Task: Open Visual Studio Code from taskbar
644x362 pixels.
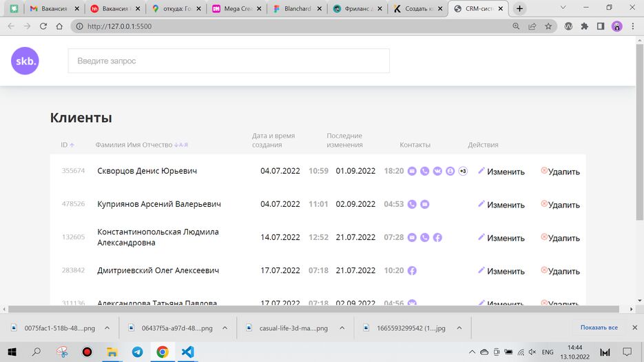Action: [188, 352]
